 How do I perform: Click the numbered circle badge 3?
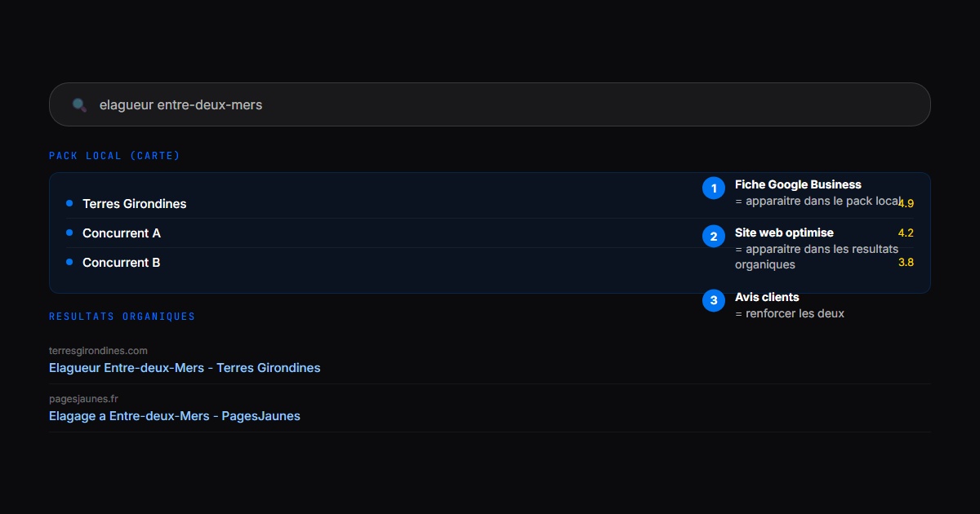click(714, 301)
